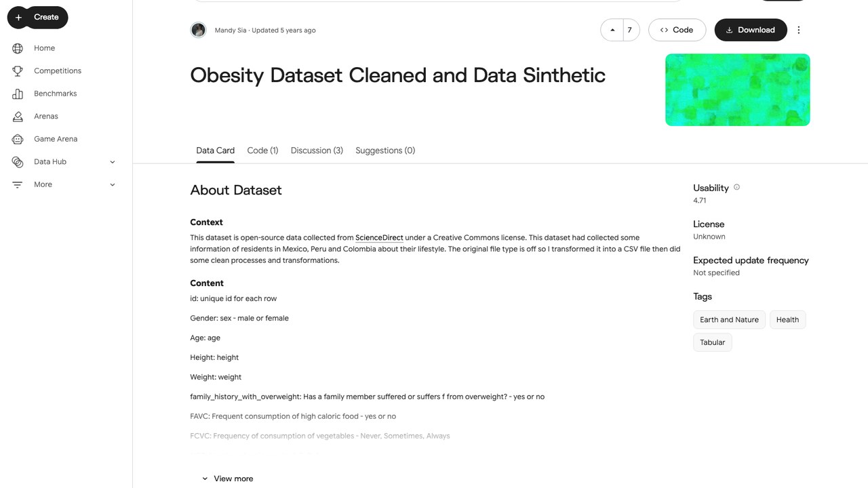Open the Home sidebar icon
This screenshot has height=488, width=868.
point(18,48)
